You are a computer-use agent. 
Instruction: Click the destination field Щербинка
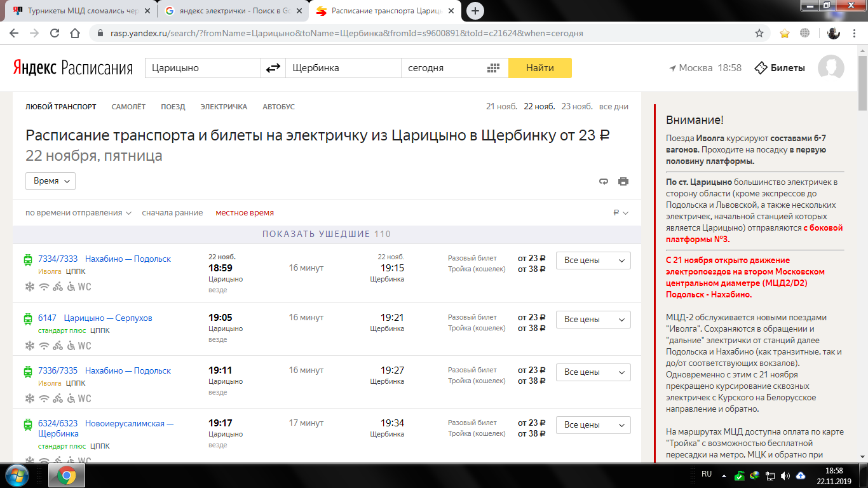click(343, 68)
